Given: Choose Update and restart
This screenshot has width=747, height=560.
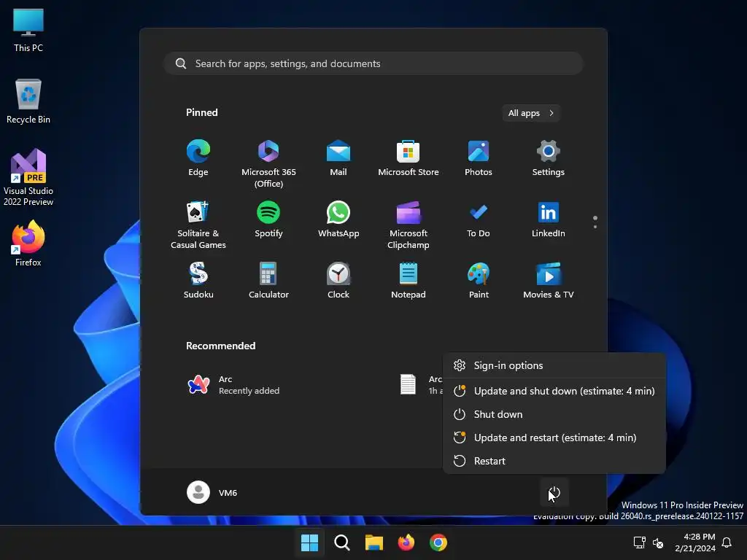Looking at the screenshot, I should pos(554,437).
